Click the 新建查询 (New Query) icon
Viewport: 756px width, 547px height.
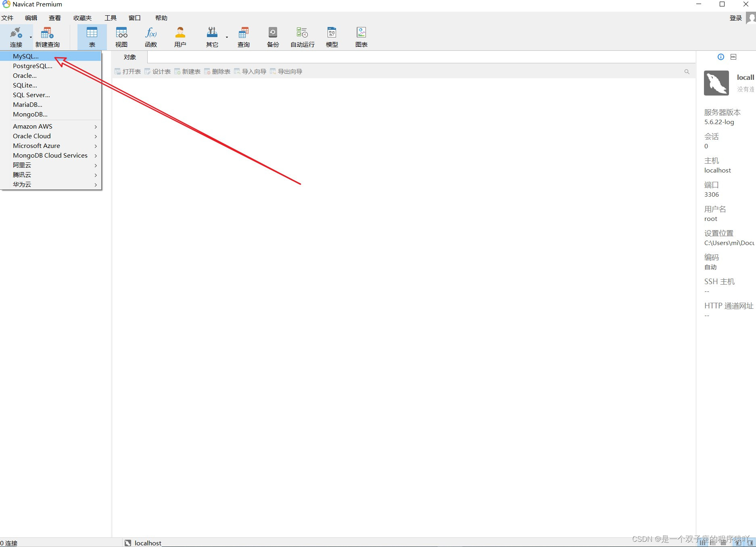coord(47,37)
